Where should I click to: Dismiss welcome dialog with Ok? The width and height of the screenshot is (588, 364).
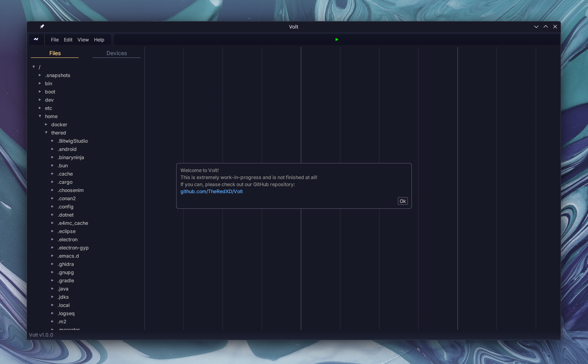[402, 201]
